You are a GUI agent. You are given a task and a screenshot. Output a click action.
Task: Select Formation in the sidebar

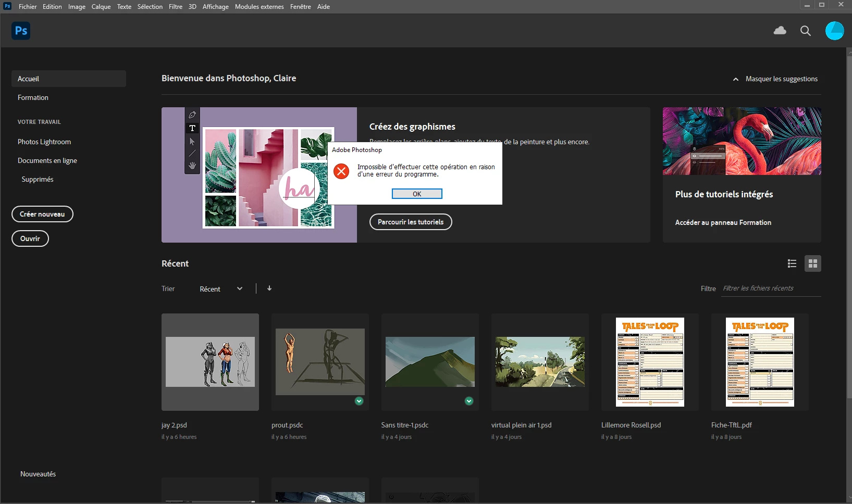tap(33, 97)
